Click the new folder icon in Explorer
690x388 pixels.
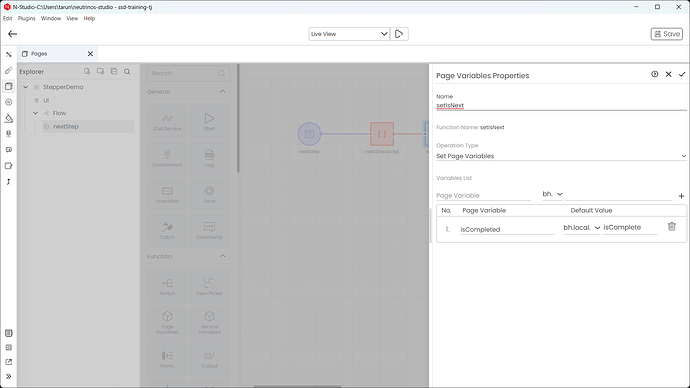100,71
